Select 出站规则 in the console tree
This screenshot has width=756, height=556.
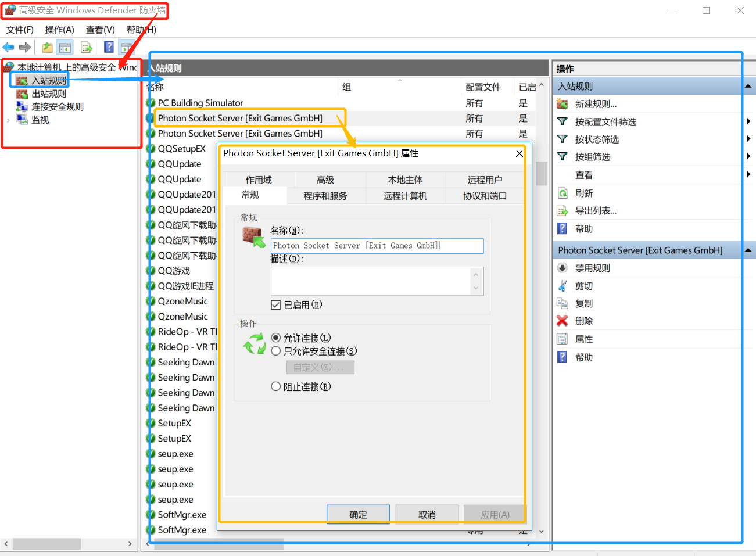click(49, 94)
